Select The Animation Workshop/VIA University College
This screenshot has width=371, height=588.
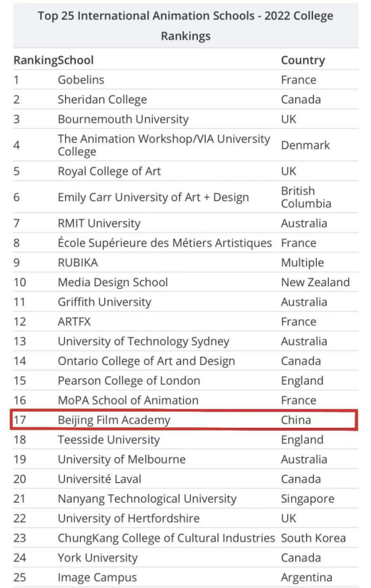tap(164, 145)
